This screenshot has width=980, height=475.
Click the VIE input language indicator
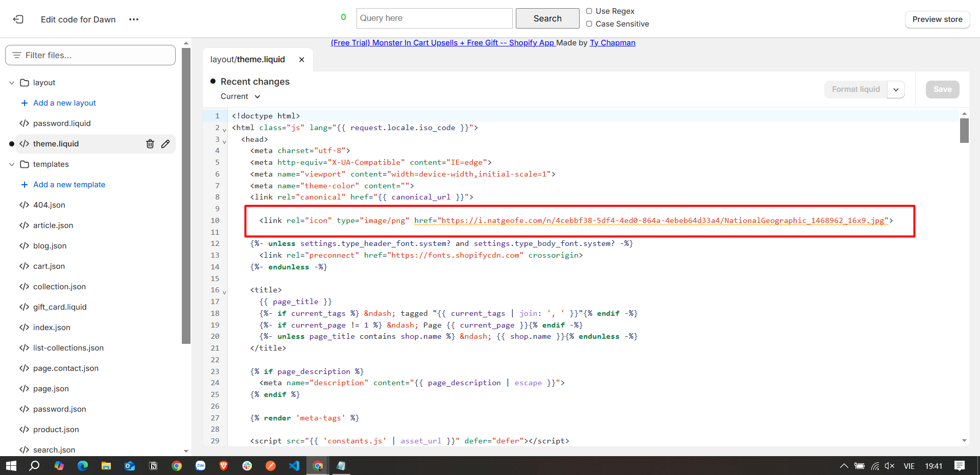point(909,466)
